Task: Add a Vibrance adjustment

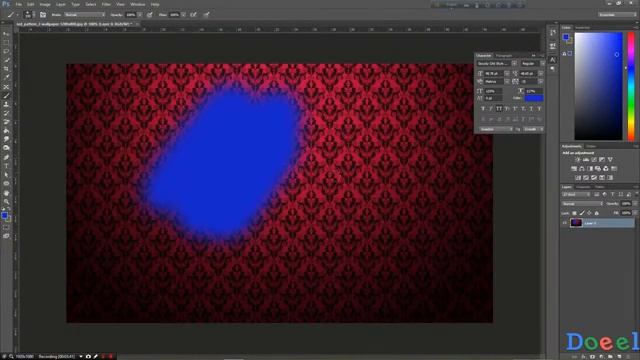Action: point(610,160)
